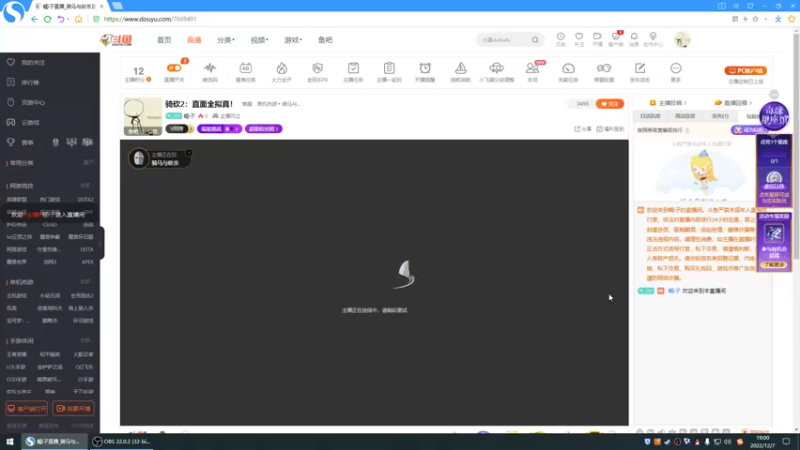Open the 客户端 icon with red badge

coord(616,37)
